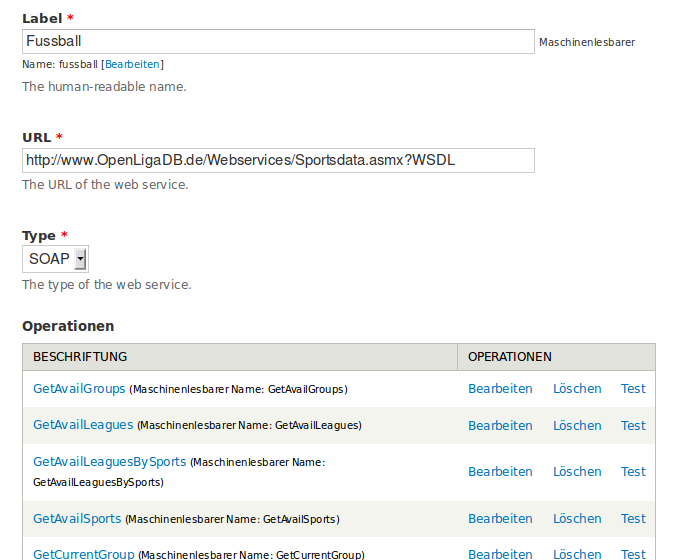Click the URL input field
The height and width of the screenshot is (560, 675).
(x=277, y=160)
